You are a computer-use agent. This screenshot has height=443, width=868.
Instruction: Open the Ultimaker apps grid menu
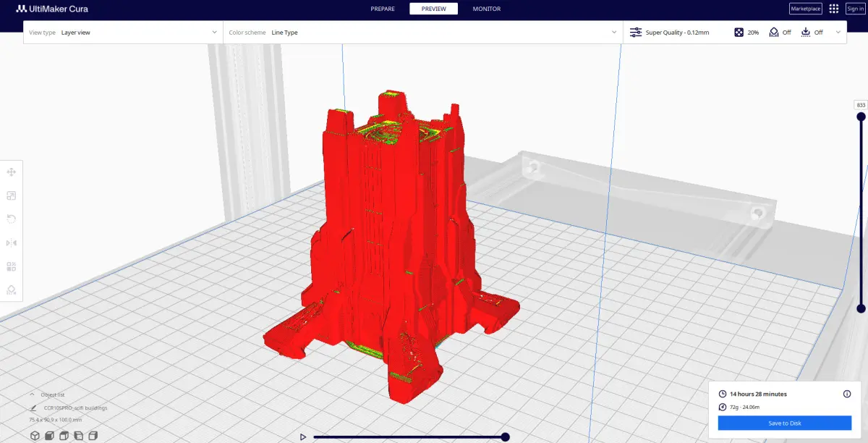[x=834, y=9]
